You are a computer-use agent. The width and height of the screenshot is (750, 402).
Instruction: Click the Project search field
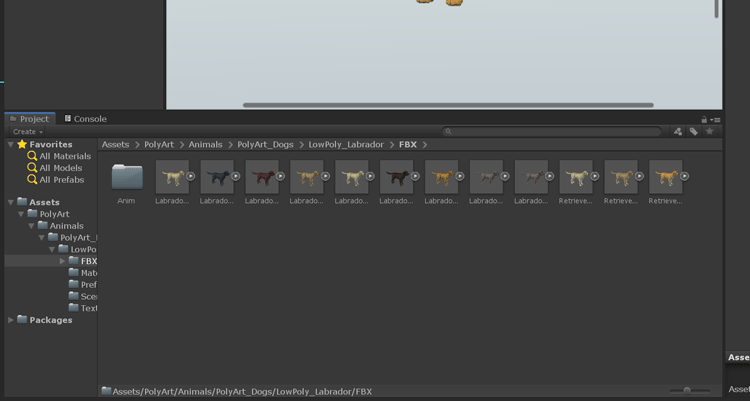tap(551, 131)
